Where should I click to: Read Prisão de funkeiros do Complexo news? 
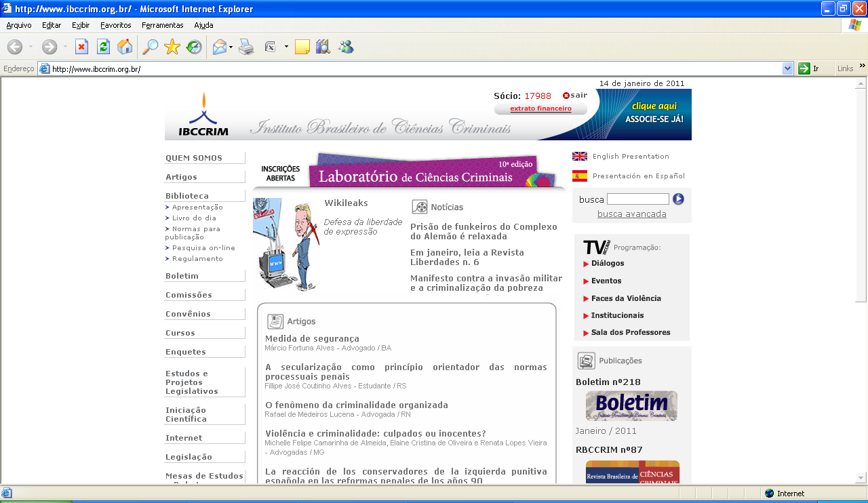pos(484,232)
